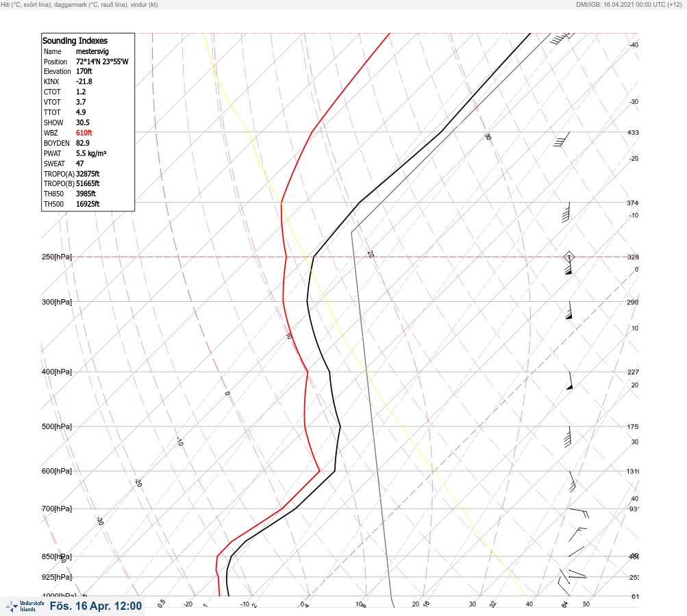The image size is (687, 616).
Task: Click the SHOW value 30.5
Action: 82,123
